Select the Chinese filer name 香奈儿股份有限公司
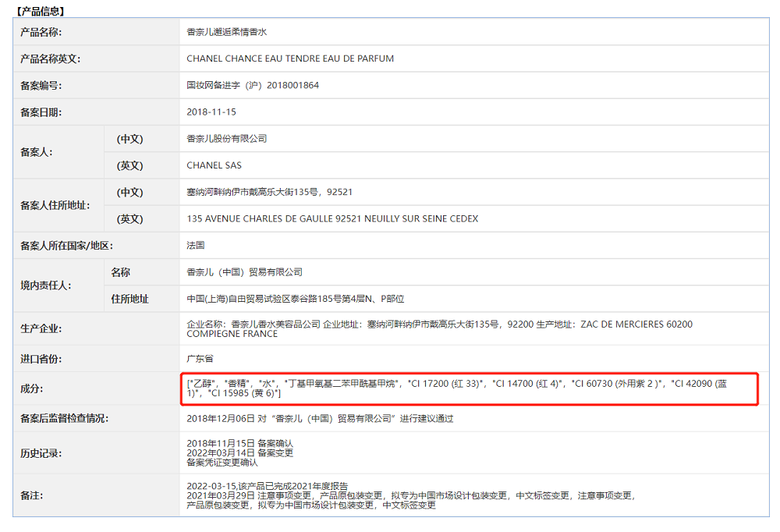The image size is (780, 532). [x=227, y=138]
